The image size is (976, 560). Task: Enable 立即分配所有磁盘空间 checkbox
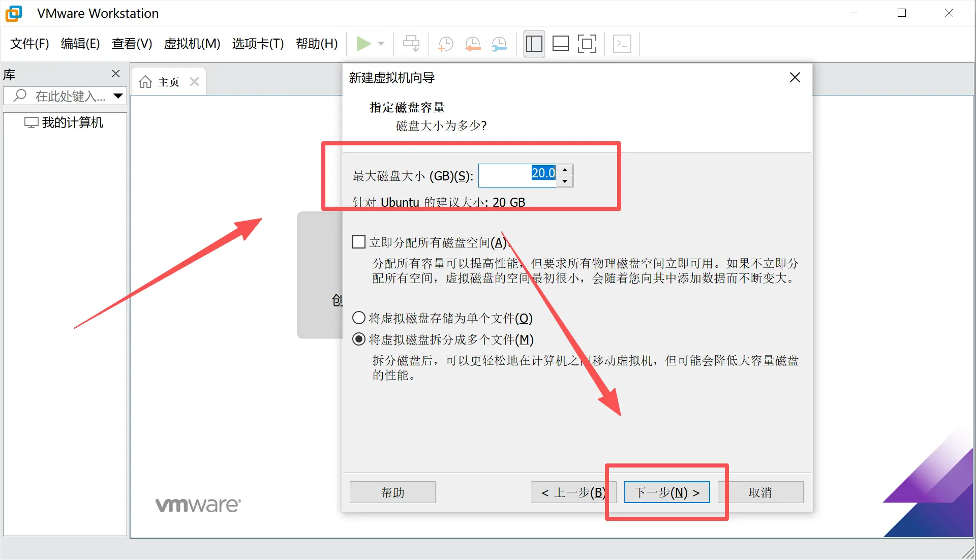pyautogui.click(x=359, y=242)
